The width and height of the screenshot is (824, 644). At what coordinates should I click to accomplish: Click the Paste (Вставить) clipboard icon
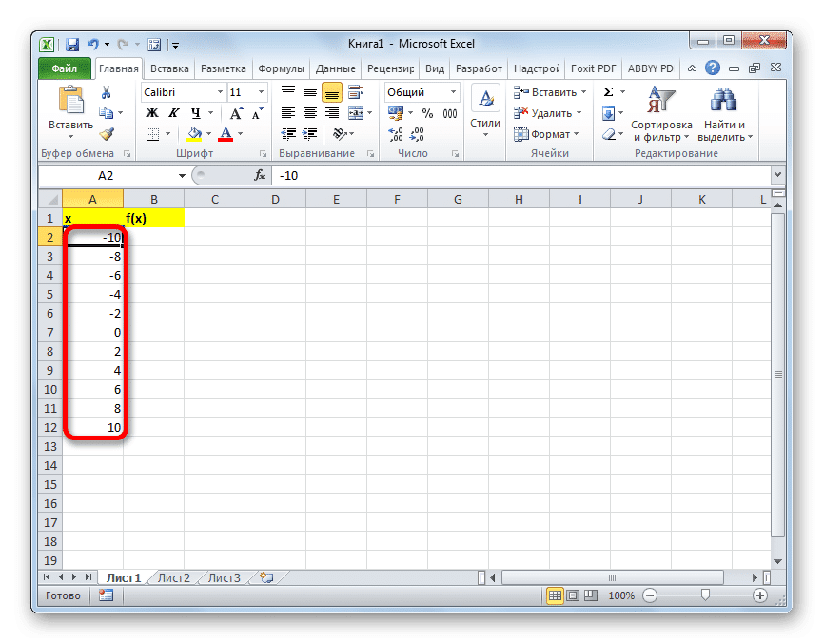coord(71,100)
